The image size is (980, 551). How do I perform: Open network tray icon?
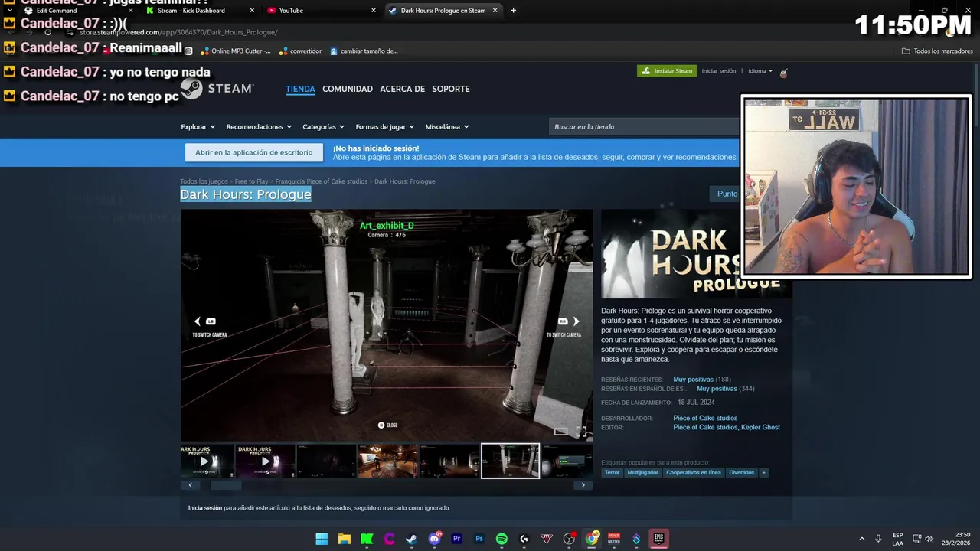916,539
